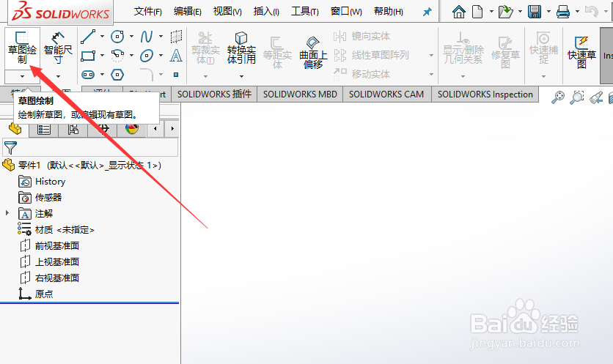Click the Zoom to Fit magnifier icon

click(558, 97)
